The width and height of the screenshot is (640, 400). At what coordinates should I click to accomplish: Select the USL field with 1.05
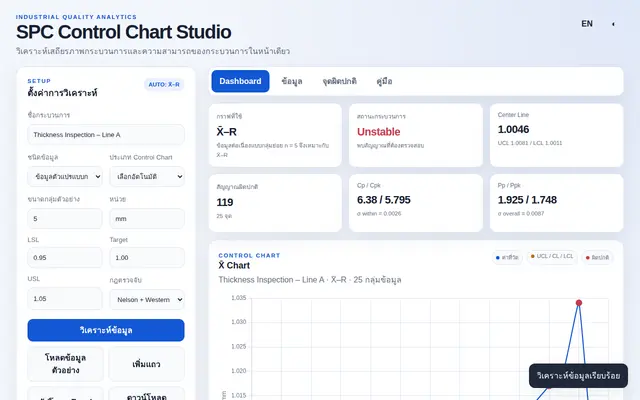[65, 299]
